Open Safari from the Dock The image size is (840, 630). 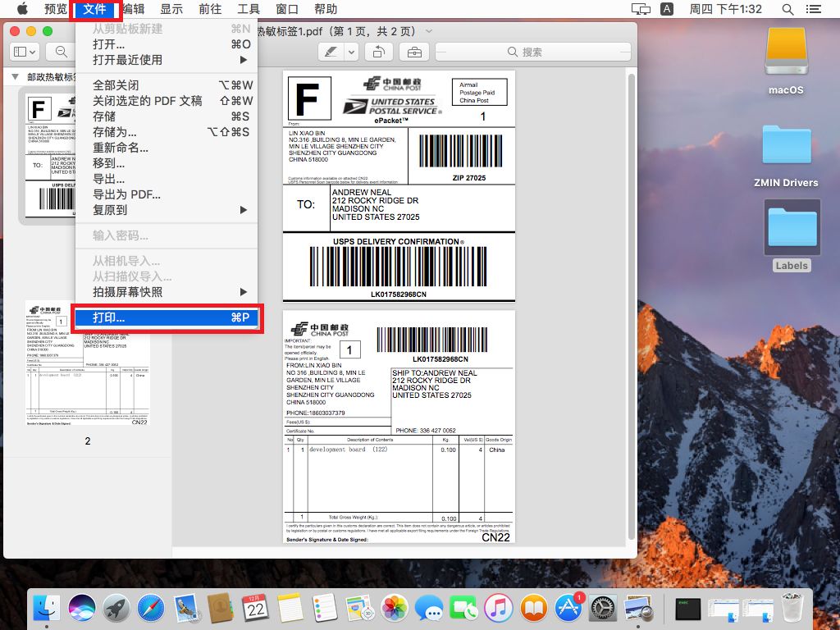151,608
